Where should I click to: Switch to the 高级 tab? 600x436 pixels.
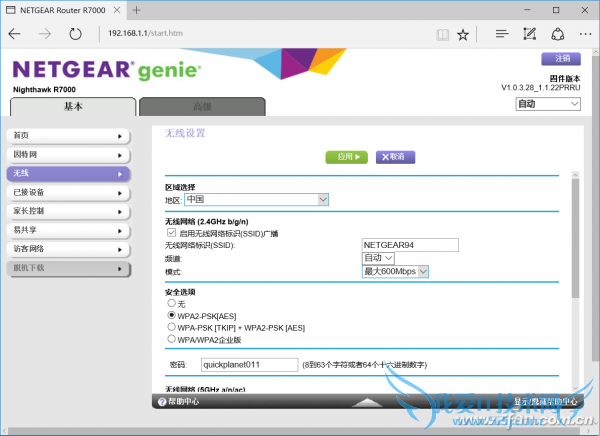pos(202,106)
